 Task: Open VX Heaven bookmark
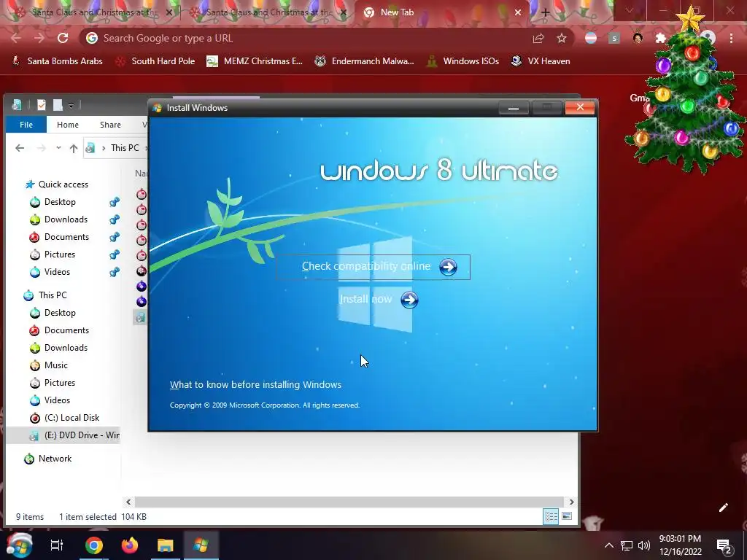click(x=541, y=61)
